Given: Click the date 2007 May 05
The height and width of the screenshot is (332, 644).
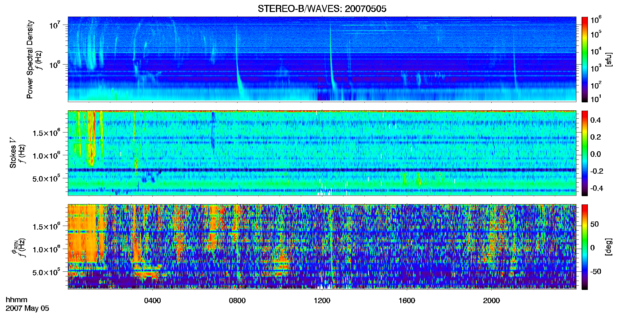Looking at the screenshot, I should [27, 308].
